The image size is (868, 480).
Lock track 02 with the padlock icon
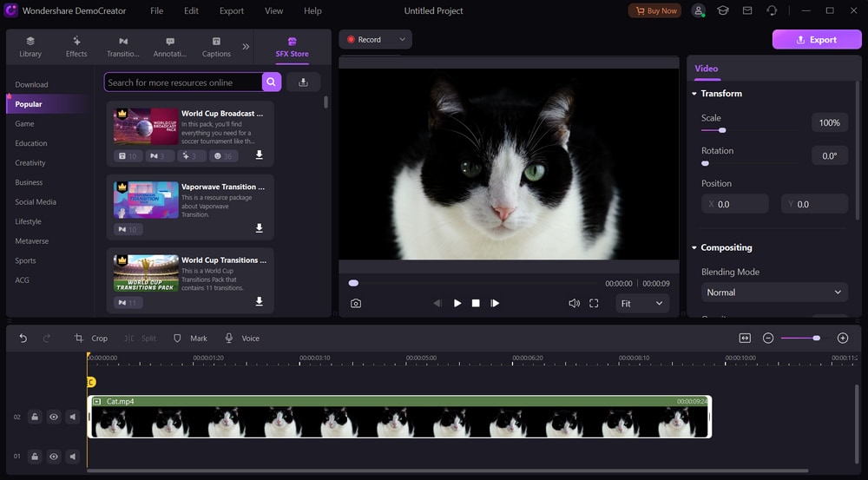pos(35,418)
